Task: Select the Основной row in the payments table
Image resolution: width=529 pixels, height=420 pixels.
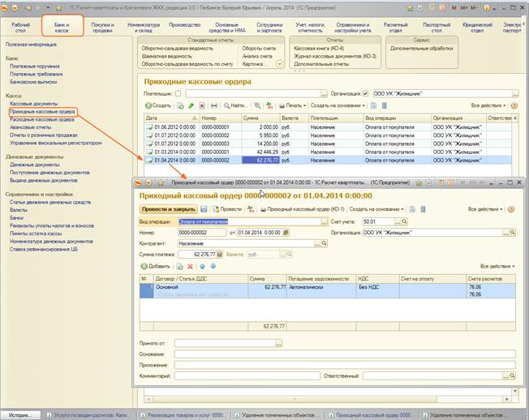Action: click(327, 290)
